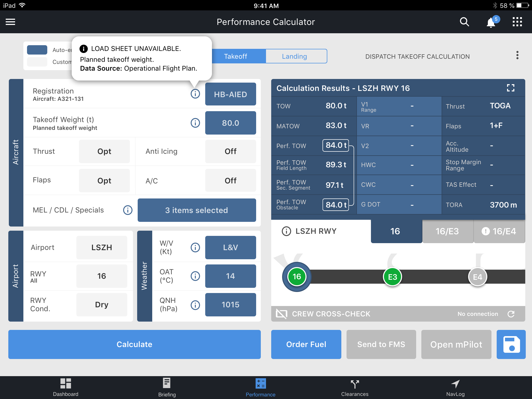
Task: Toggle A/C Off setting
Action: [230, 181]
